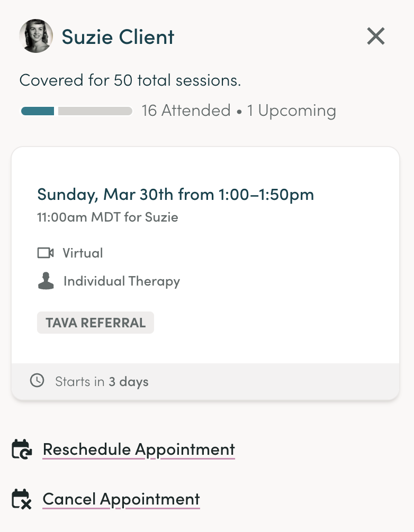Click the gray unfilled part of the sessions bar
414x532 pixels.
[95, 111]
